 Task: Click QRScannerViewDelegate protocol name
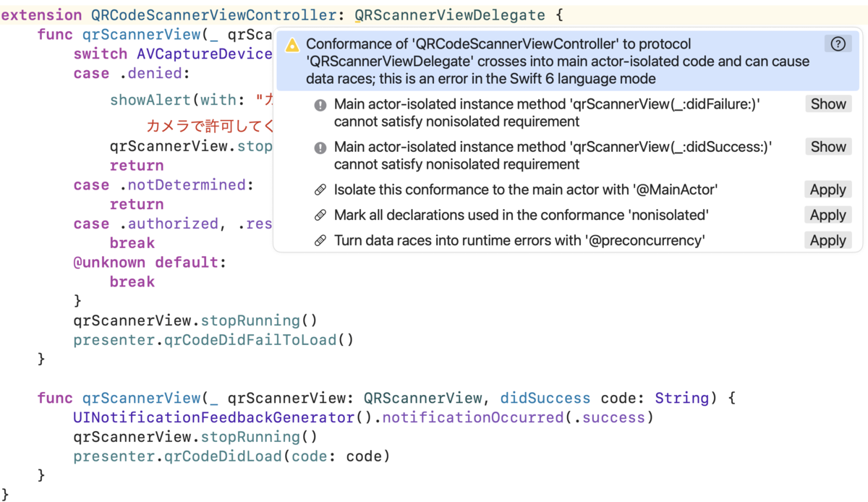[x=450, y=14]
